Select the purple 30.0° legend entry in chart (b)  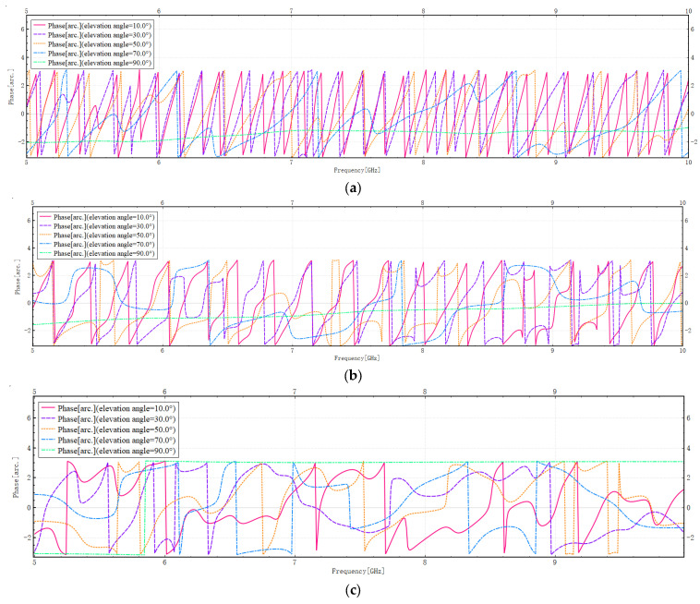[x=97, y=226]
